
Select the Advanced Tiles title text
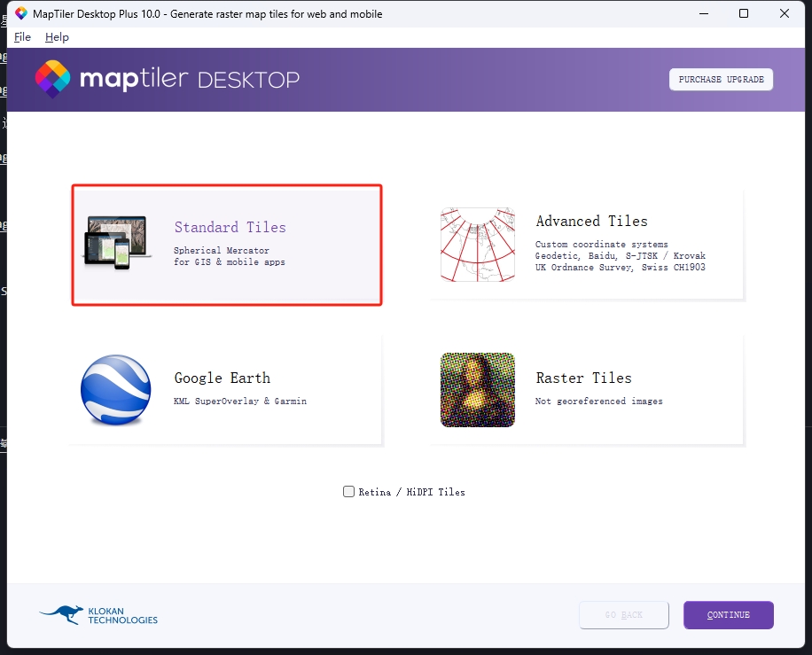[x=591, y=221]
